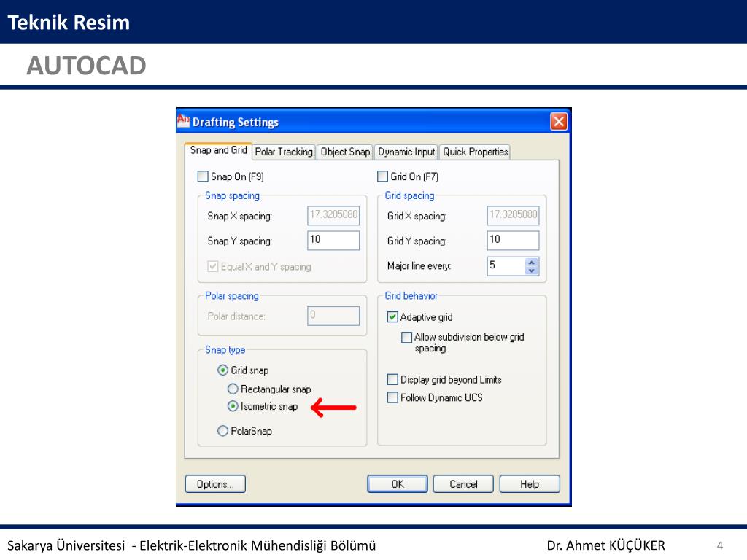This screenshot has width=747, height=560.
Task: Click the 'Grid spacing' group label
Action: (410, 195)
